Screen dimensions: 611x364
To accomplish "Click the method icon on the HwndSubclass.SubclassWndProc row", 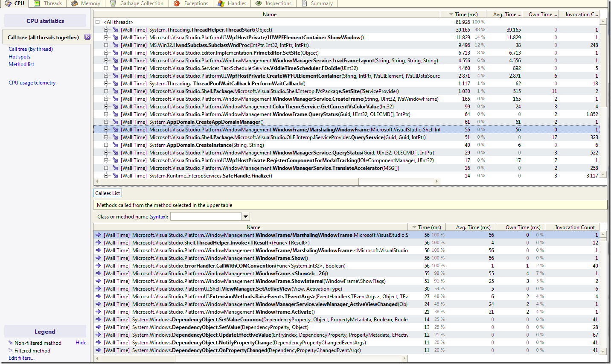I will tap(115, 45).
